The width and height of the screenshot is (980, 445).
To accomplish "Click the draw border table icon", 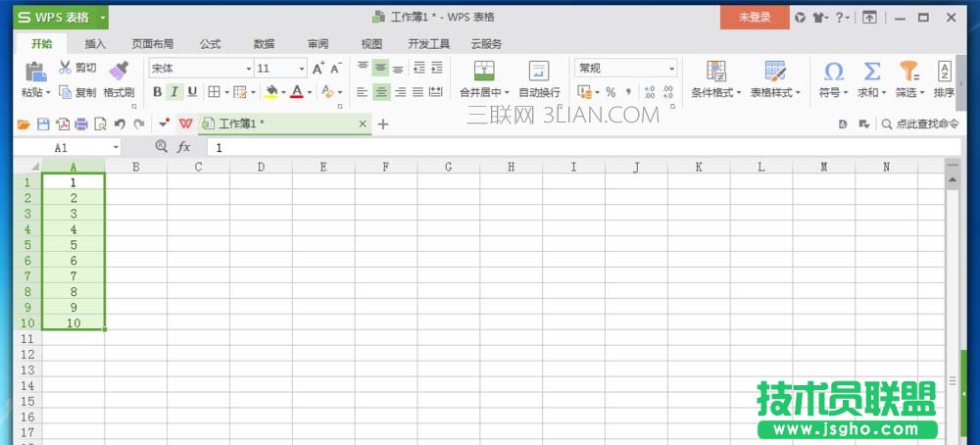I will pyautogui.click(x=239, y=92).
